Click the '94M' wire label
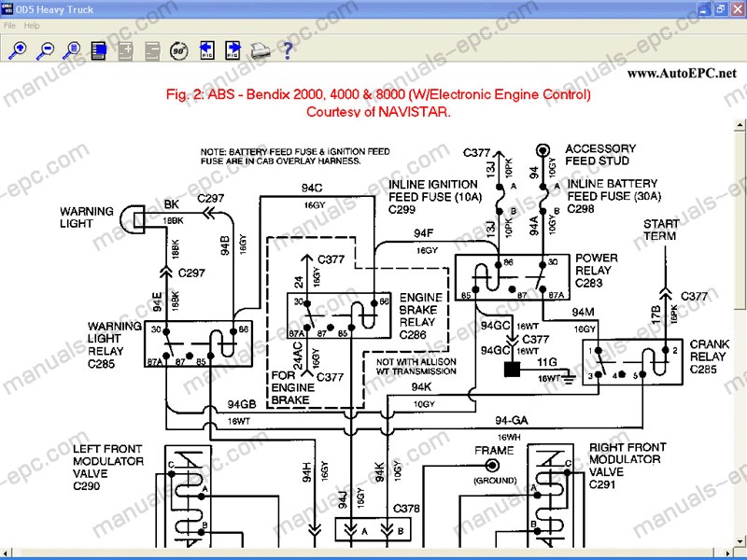 583,313
